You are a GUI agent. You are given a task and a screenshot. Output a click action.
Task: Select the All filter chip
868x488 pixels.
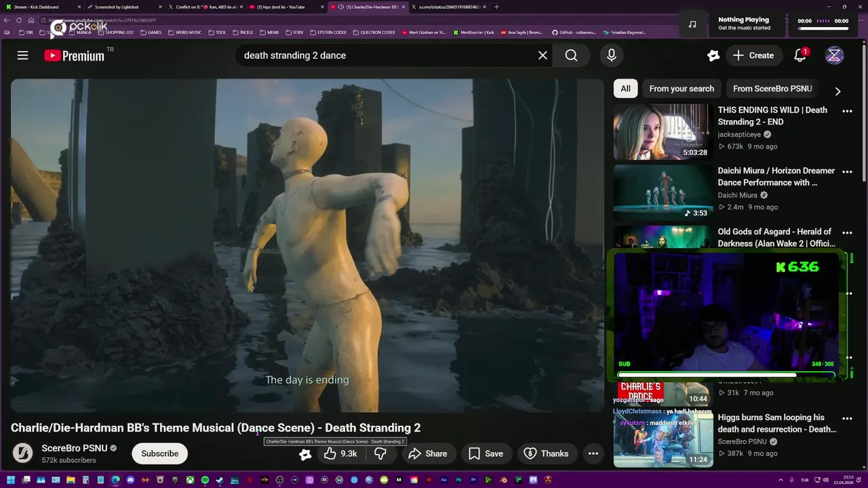point(625,89)
